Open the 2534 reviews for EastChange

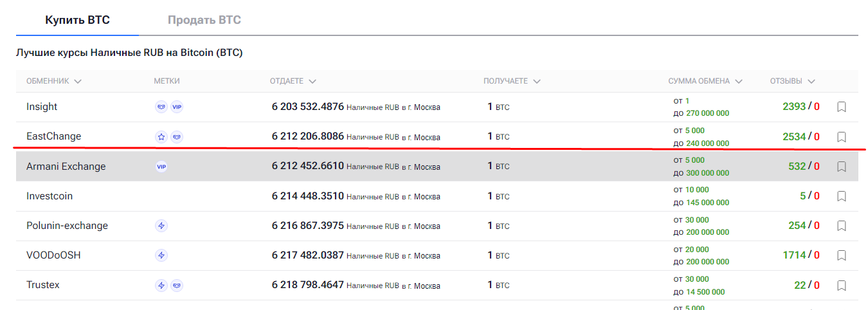pos(794,136)
